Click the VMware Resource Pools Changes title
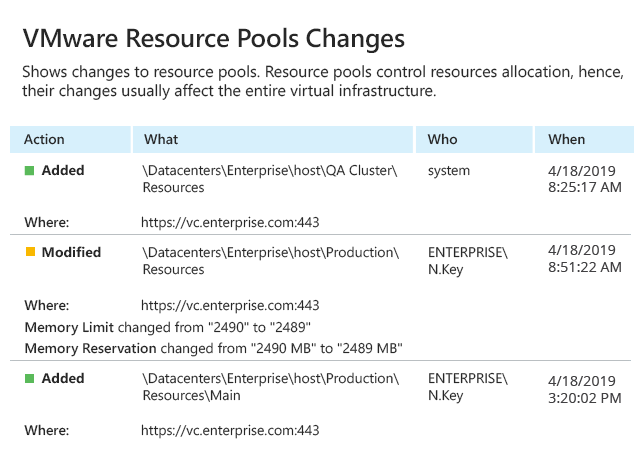Screen dimensions: 640x450 pyautogui.click(x=213, y=39)
